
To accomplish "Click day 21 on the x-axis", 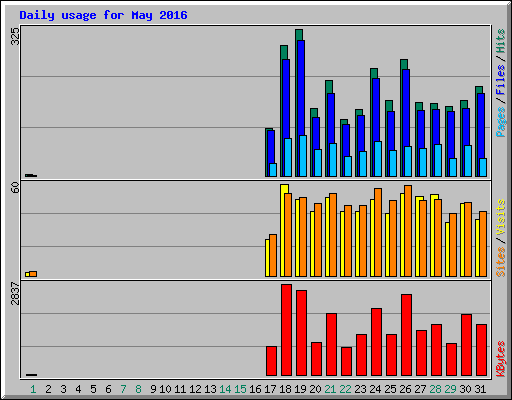I will click(x=330, y=389).
